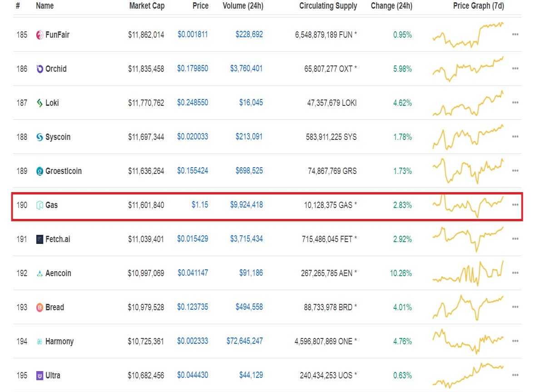Click the Orchid coin logo icon

point(40,69)
